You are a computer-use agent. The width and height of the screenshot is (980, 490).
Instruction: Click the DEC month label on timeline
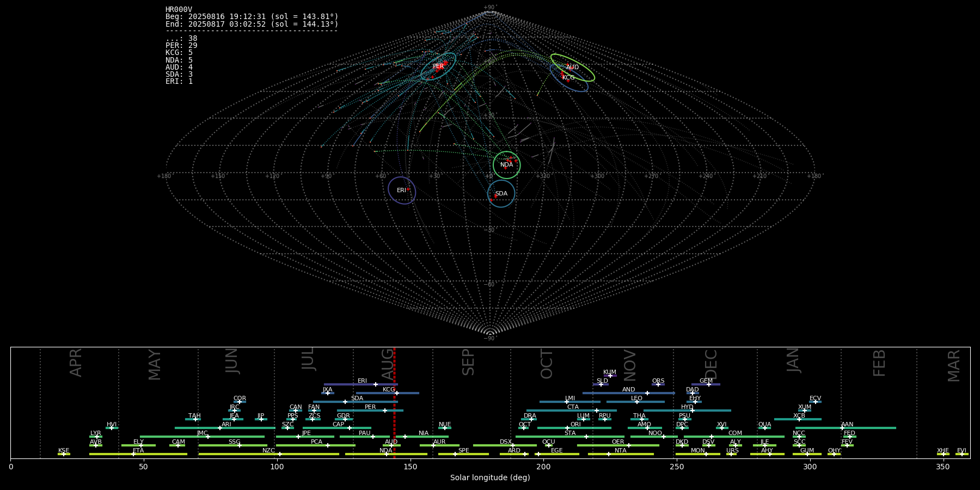(711, 364)
